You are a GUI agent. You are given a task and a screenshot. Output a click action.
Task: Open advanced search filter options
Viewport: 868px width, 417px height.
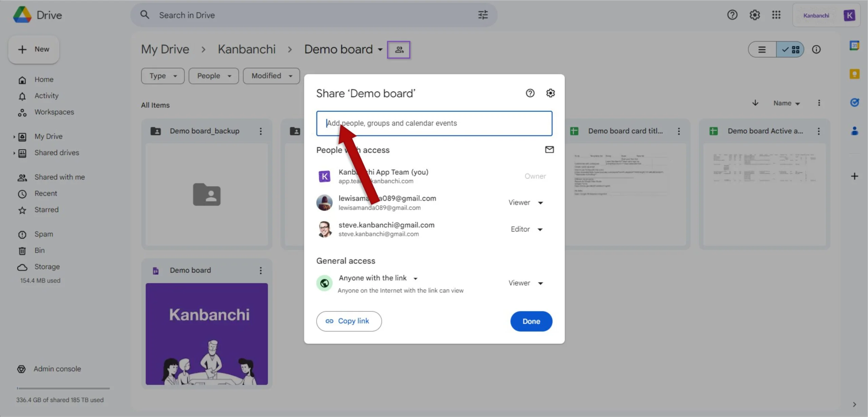coord(483,15)
